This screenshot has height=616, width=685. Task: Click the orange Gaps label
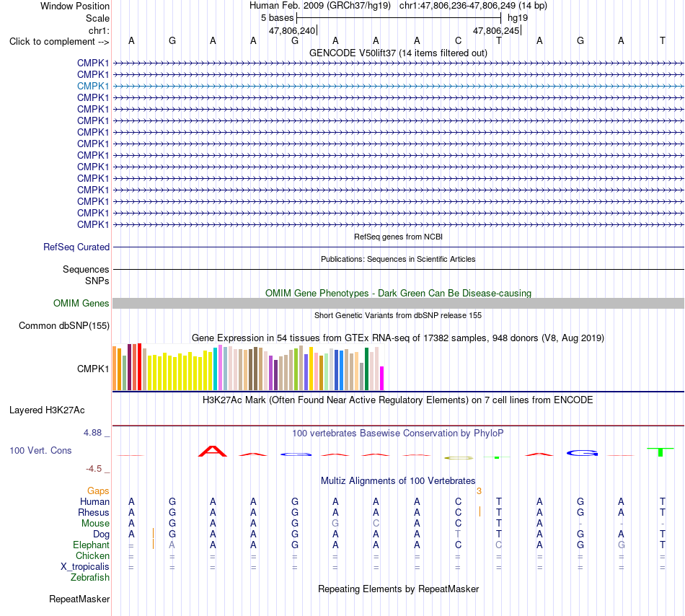coord(98,491)
